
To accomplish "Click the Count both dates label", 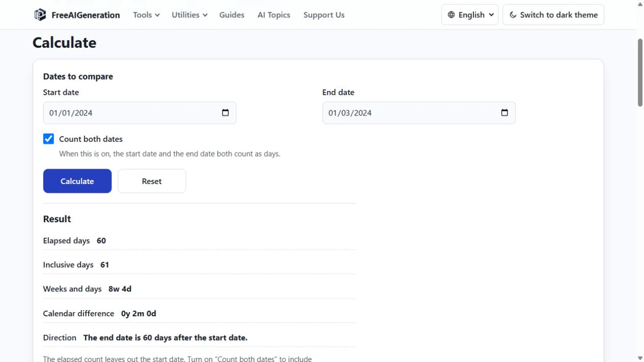I will (x=91, y=139).
